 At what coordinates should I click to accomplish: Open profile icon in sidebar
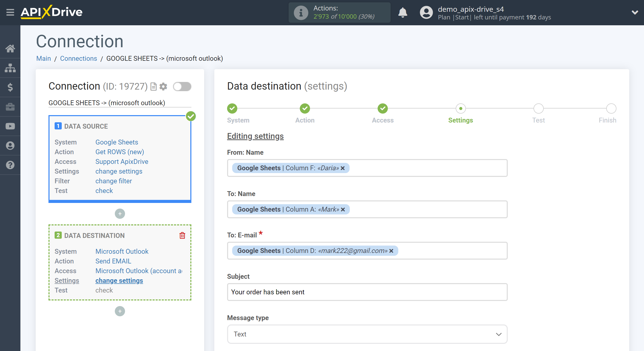[x=10, y=146]
